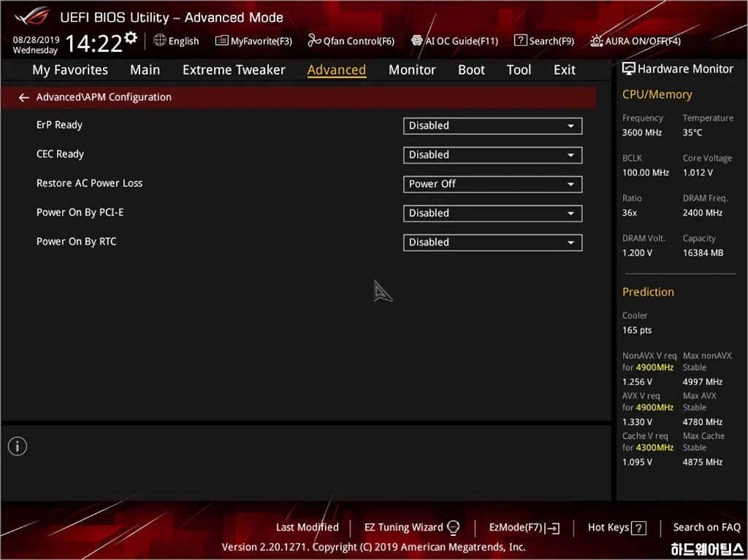Screen dimensions: 748x560
Task: Click the 3600 MHz frequency value
Action: click(x=641, y=133)
